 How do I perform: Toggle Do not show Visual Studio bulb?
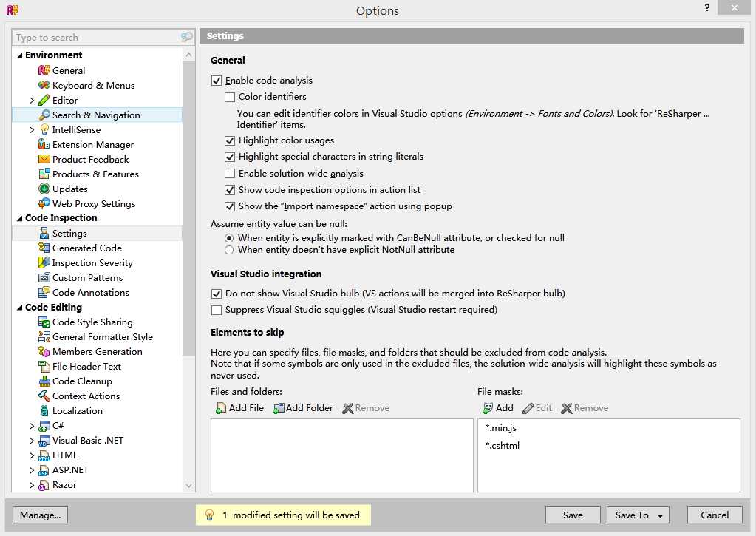pyautogui.click(x=217, y=294)
